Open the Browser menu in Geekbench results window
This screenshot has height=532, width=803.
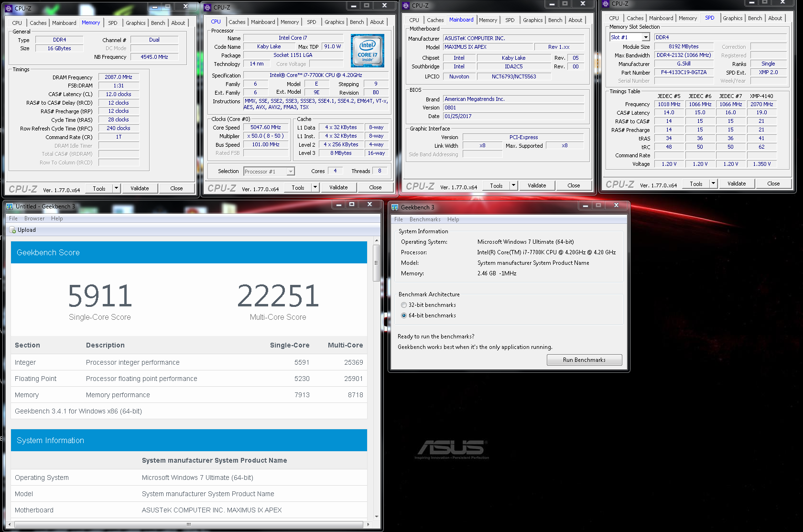34,218
